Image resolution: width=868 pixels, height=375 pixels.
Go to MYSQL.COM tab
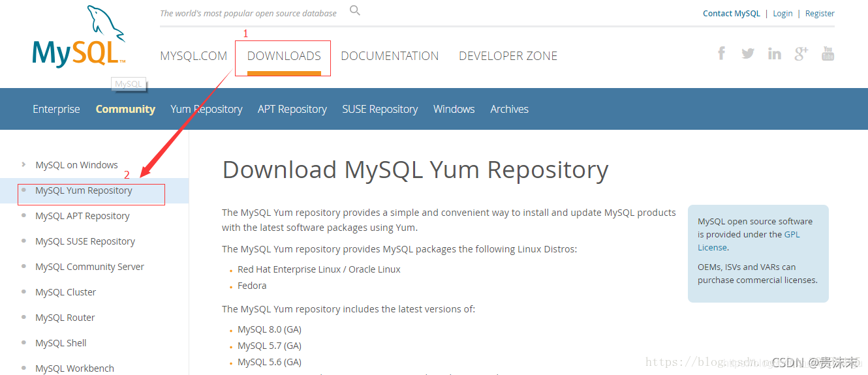194,56
